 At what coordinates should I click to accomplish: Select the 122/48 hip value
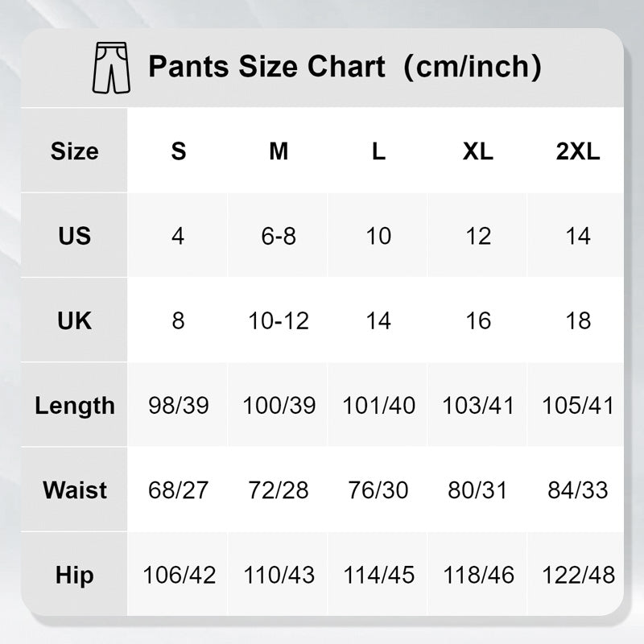[x=578, y=575]
